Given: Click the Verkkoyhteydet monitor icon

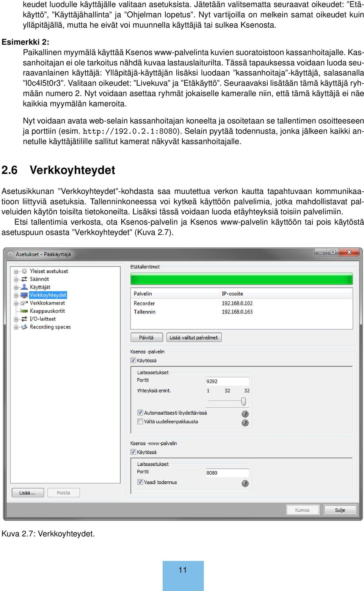Looking at the screenshot, I should pos(24,295).
